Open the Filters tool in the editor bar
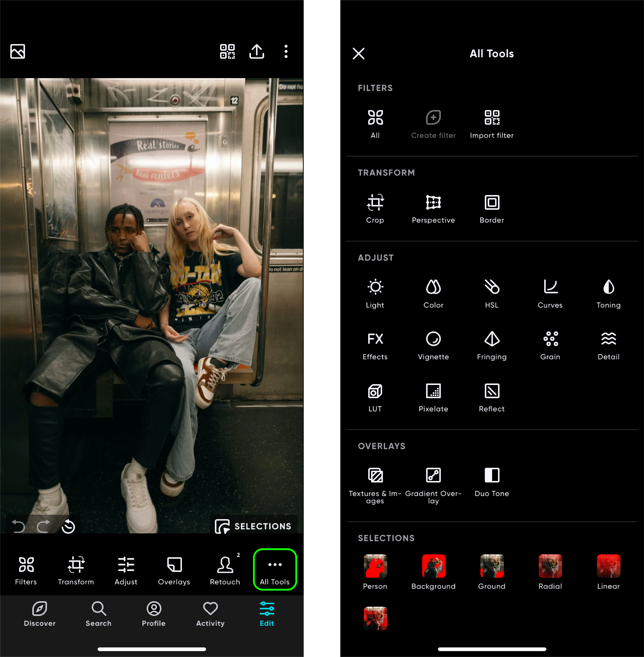 tap(26, 571)
